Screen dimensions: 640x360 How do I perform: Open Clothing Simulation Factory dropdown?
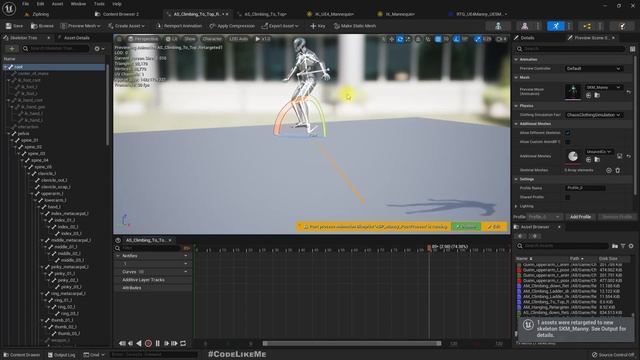[593, 115]
